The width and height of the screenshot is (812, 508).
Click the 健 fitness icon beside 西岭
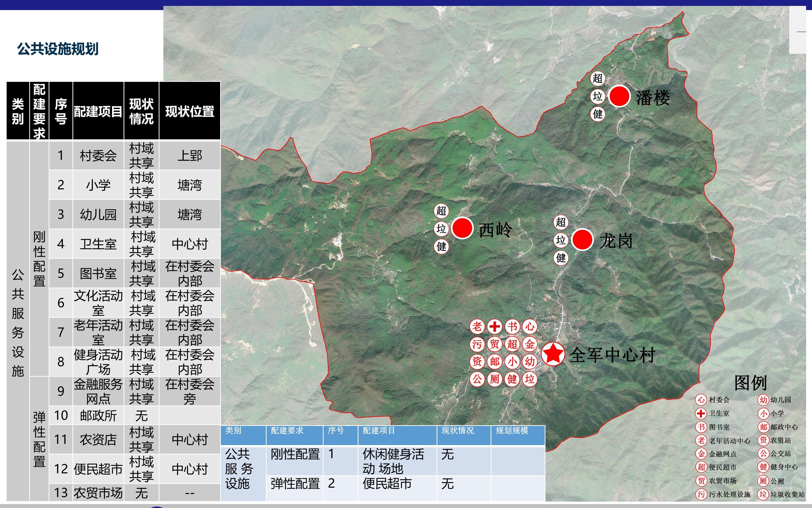[x=441, y=247]
